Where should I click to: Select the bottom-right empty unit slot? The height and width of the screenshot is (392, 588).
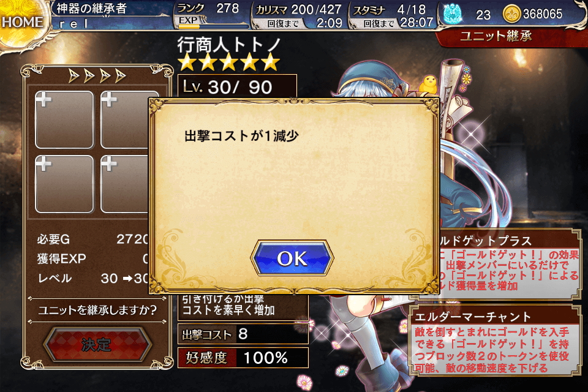tap(125, 184)
